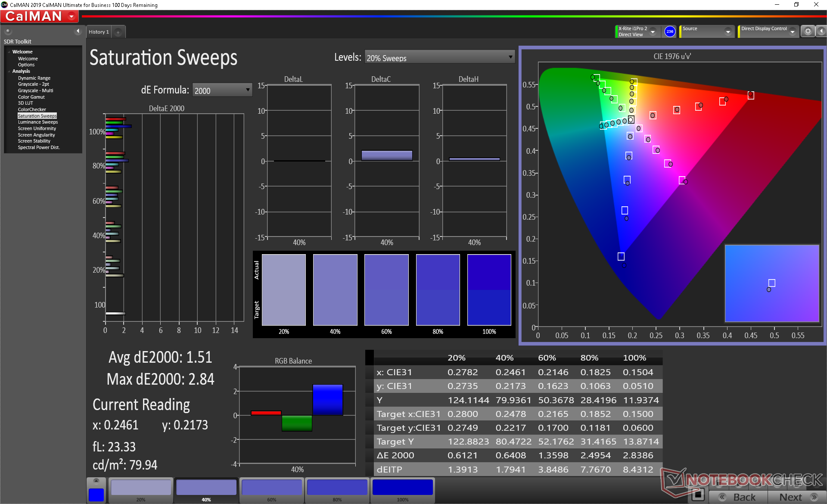Expand the Source dropdown
The width and height of the screenshot is (827, 504).
pos(728,32)
